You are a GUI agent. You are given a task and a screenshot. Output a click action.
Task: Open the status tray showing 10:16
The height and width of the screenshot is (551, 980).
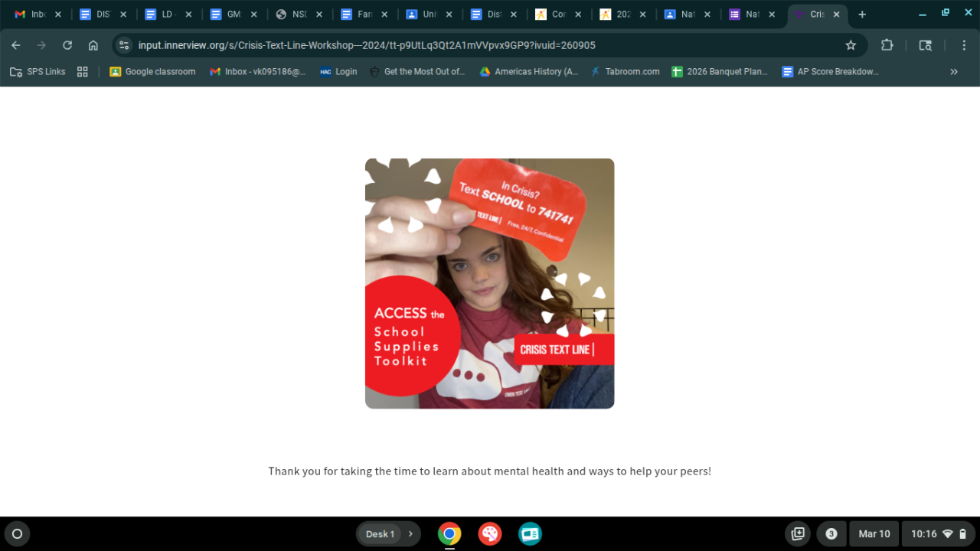click(939, 534)
